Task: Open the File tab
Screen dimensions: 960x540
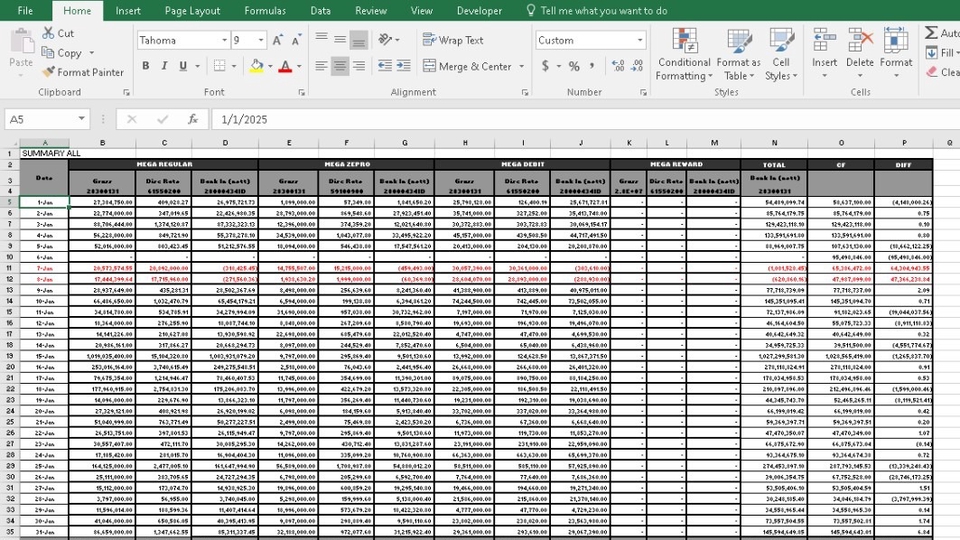Action: coord(25,10)
